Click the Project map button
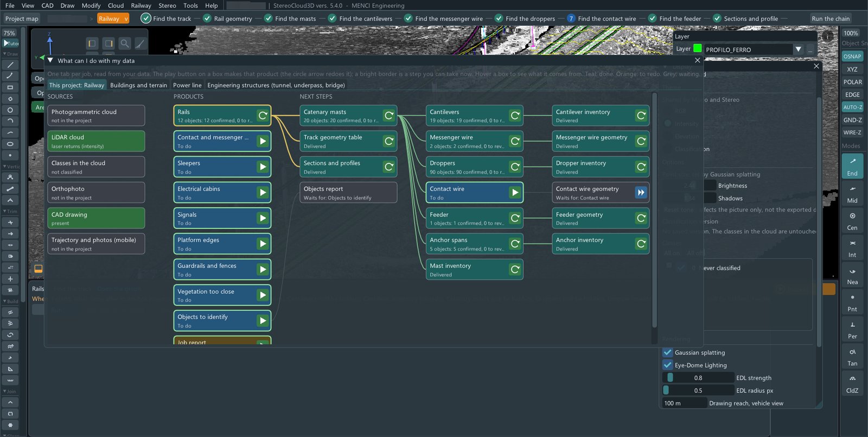Screen dimensions: 868x437 (x=22, y=18)
